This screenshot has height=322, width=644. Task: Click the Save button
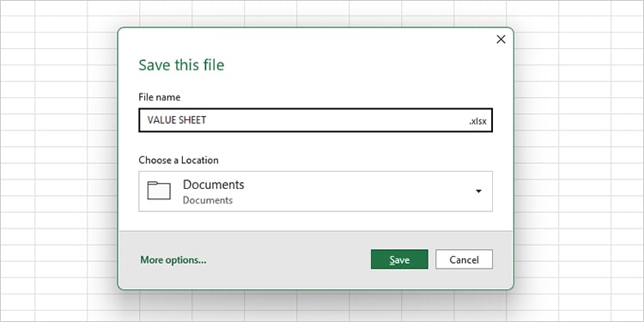pyautogui.click(x=399, y=259)
